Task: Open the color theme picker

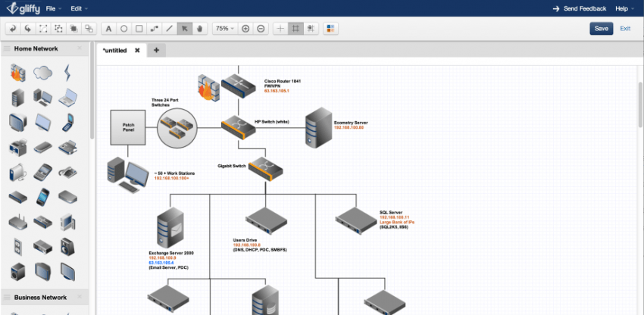Action: coord(330,29)
